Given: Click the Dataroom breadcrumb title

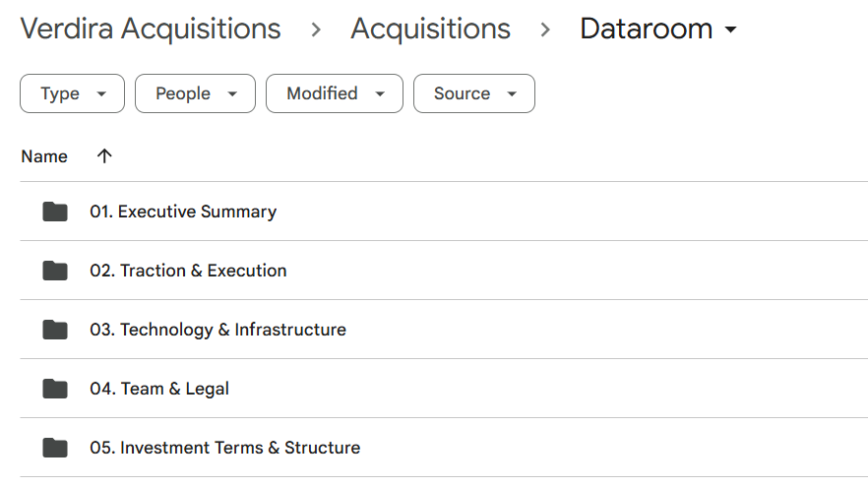Looking at the screenshot, I should [646, 30].
